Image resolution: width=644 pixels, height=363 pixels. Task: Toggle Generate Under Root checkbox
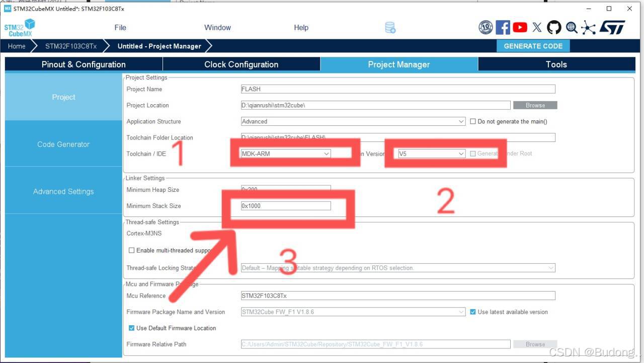[x=473, y=154]
